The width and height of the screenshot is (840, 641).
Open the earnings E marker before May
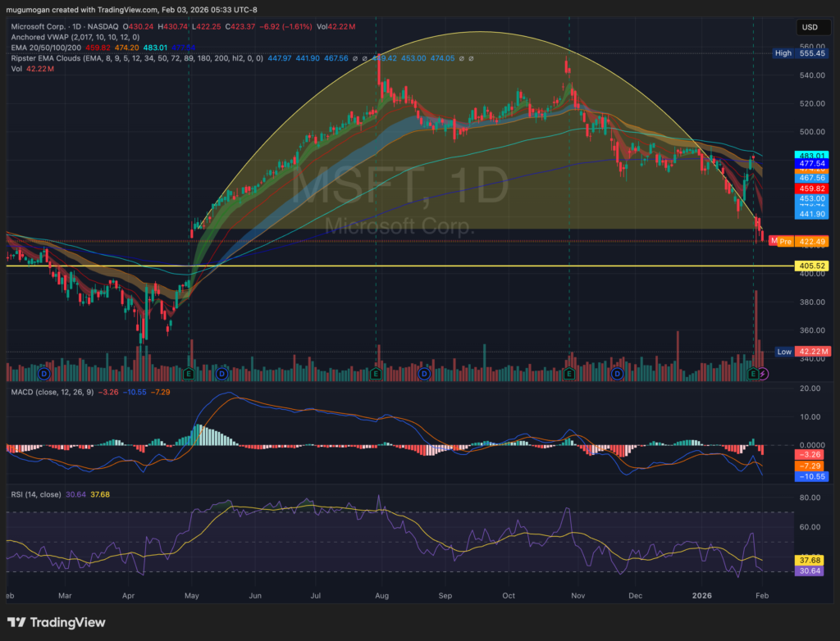click(190, 374)
